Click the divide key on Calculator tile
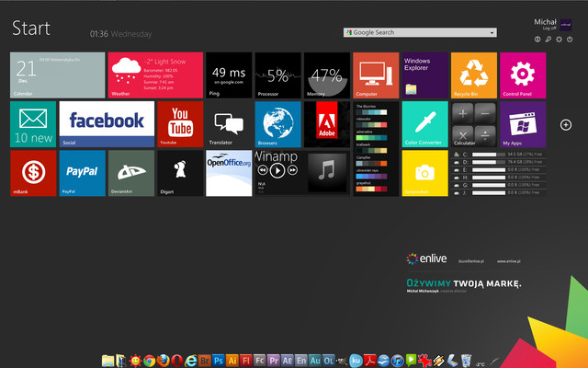588x368 pixels. 485,135
